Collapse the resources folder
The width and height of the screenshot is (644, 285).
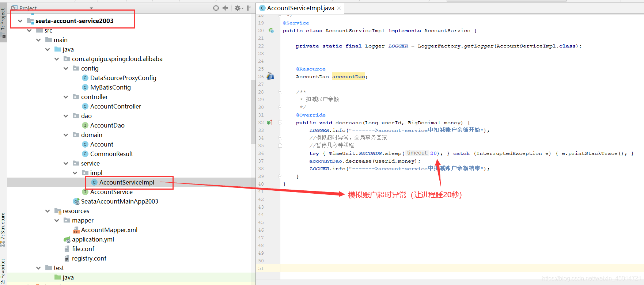pos(48,211)
